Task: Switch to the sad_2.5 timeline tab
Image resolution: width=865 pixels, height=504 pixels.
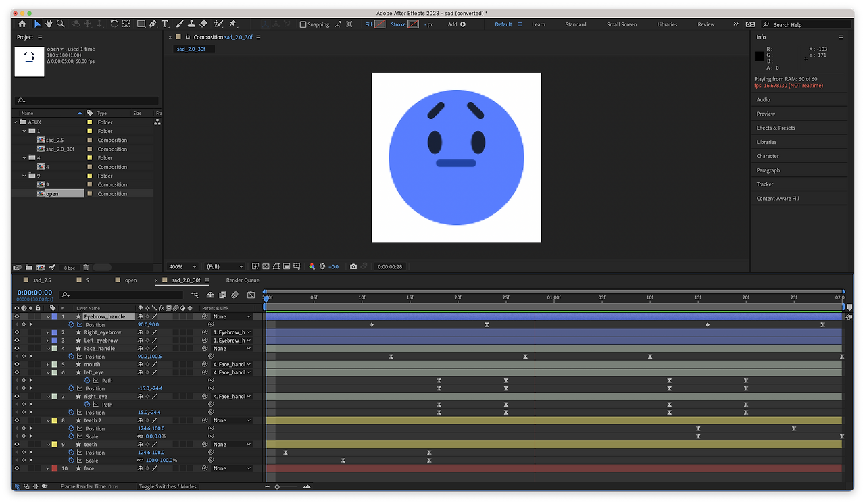Action: coord(42,280)
